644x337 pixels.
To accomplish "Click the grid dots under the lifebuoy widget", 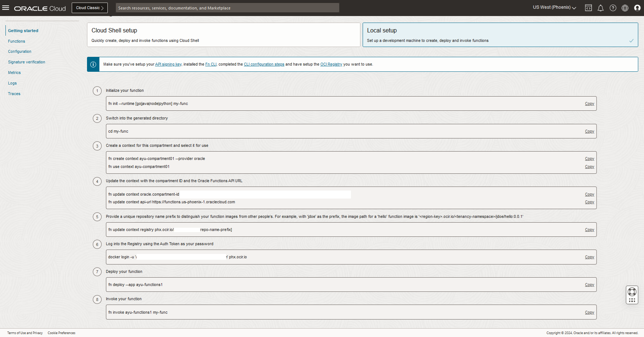I will [632, 301].
